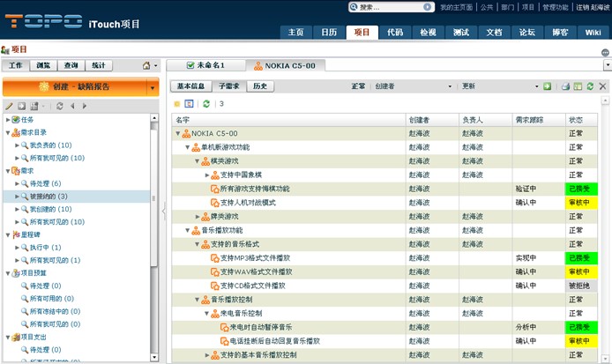This screenshot has height=364, width=612.
Task: Open the 部门 link in top bar
Action: (x=508, y=7)
